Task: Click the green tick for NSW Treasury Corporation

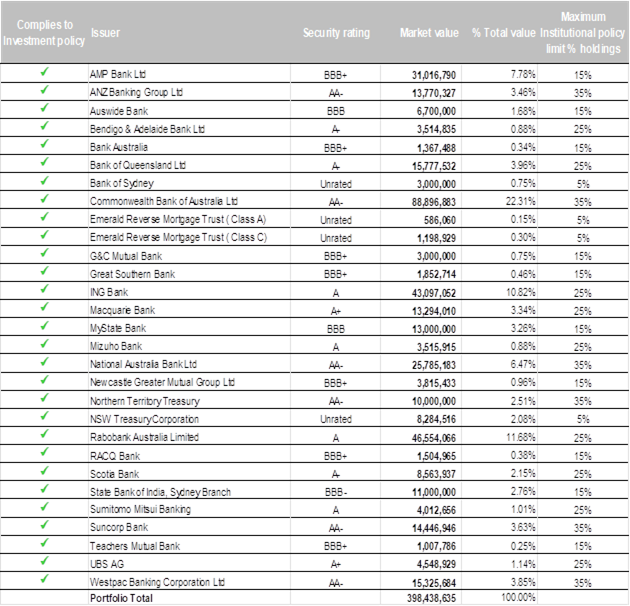Action: 44,417
